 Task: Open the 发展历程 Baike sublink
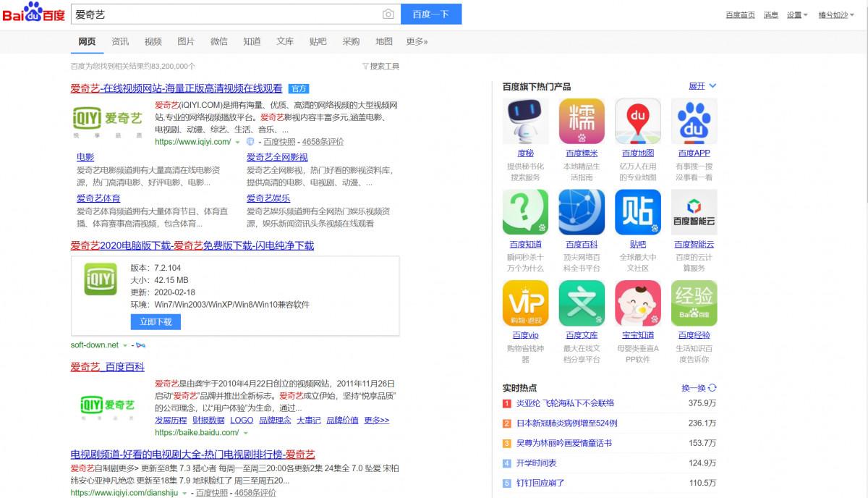(x=171, y=421)
